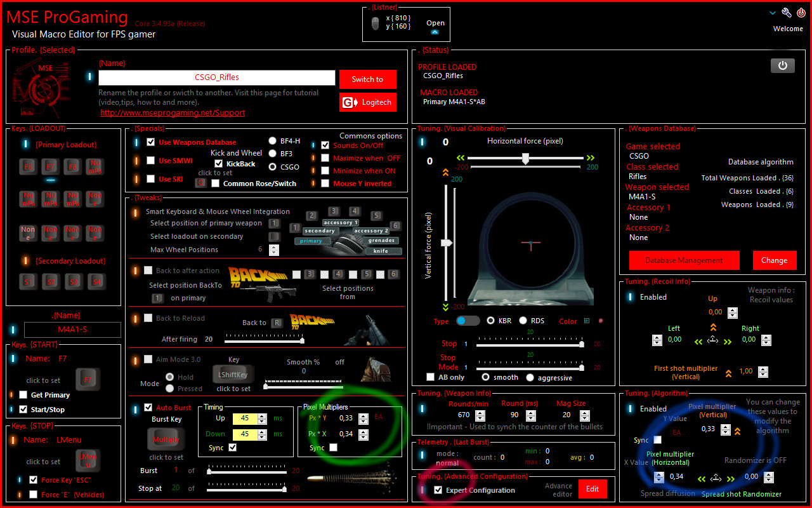The height and width of the screenshot is (508, 812).
Task: Enable Use SMWI checkbox
Action: (x=150, y=161)
